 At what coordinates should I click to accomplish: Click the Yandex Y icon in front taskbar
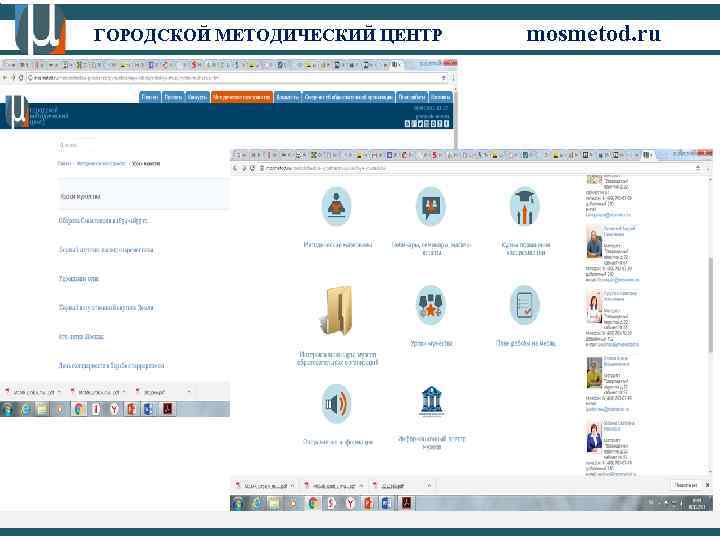350,503
